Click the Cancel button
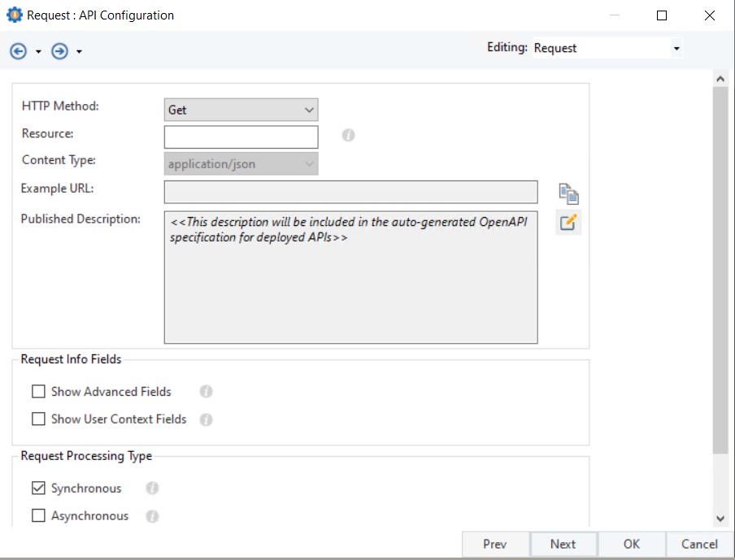This screenshot has width=735, height=560. pos(699,545)
